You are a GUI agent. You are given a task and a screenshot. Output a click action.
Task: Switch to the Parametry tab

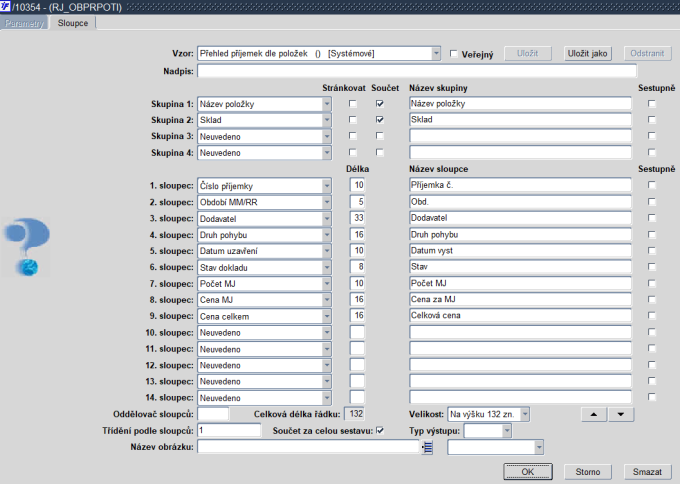[24, 23]
